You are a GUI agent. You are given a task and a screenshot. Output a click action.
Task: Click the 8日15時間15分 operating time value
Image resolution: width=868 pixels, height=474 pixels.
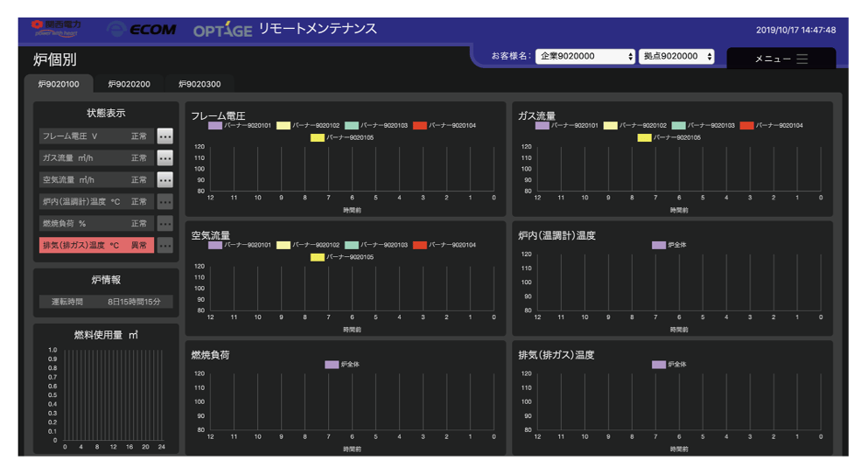click(x=134, y=302)
